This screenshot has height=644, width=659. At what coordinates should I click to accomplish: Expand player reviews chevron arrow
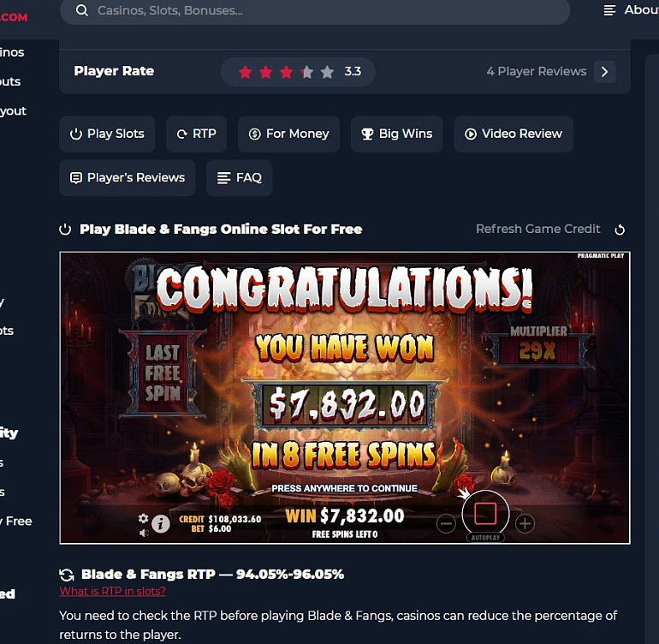(605, 72)
